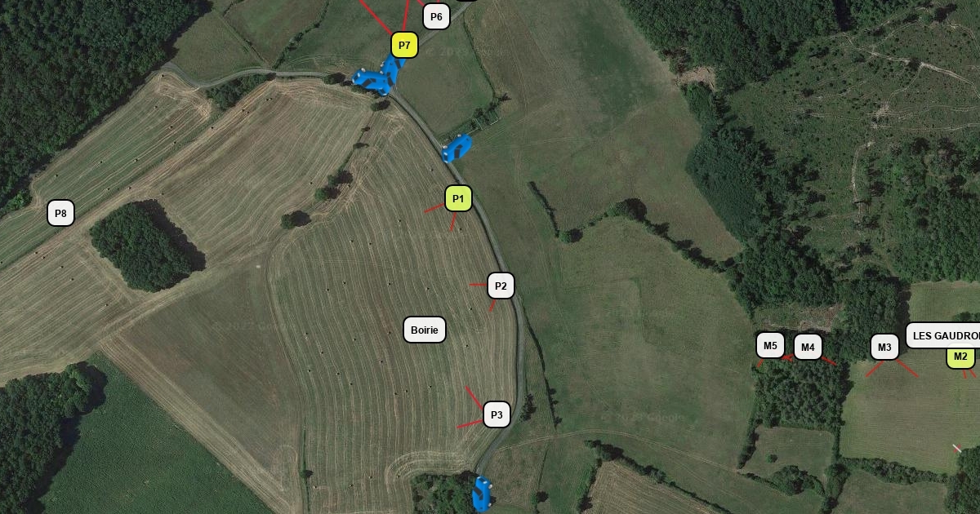Open the P3 marker
This screenshot has width=980, height=514.
pos(497,414)
